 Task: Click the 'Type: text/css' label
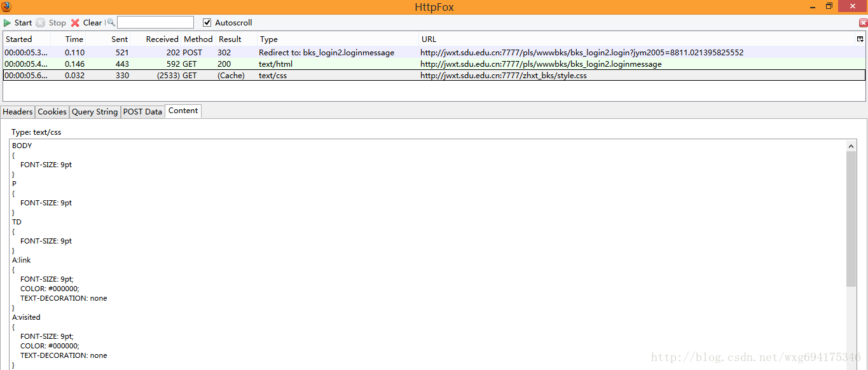pos(36,132)
